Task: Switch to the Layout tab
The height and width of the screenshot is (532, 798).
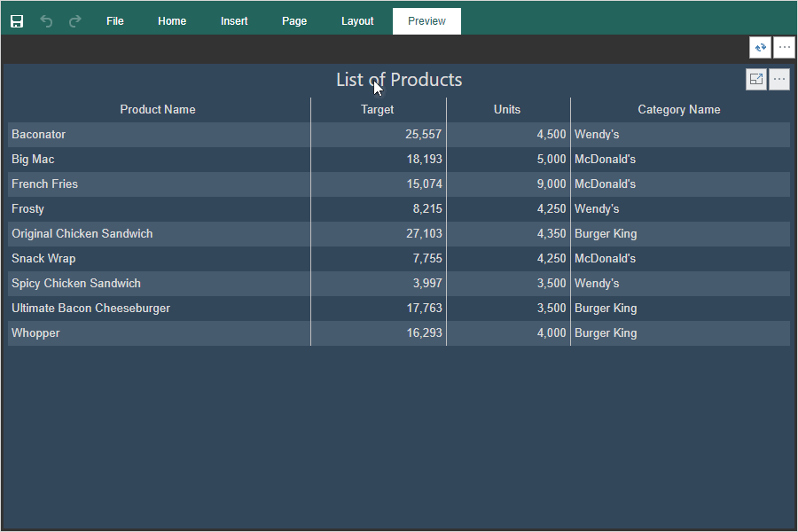Action: [357, 21]
